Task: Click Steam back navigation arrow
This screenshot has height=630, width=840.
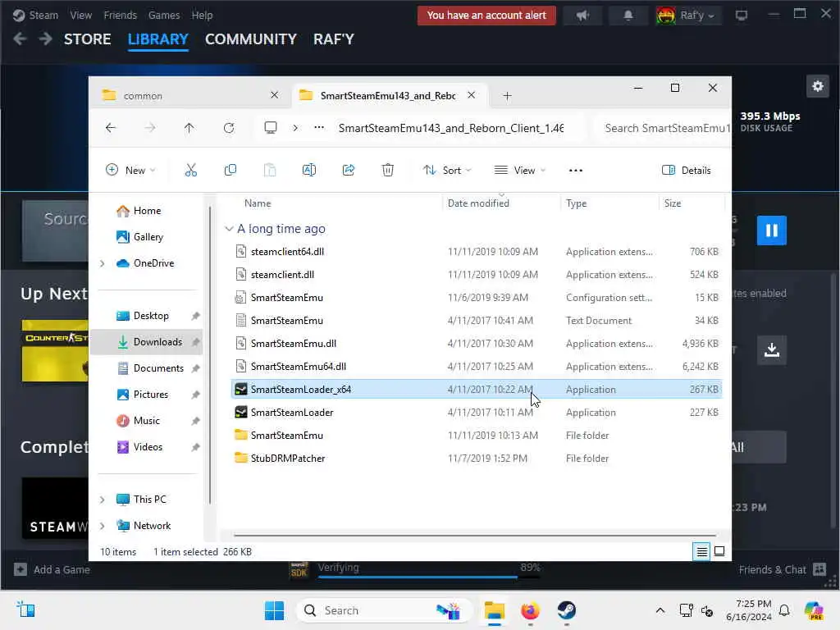Action: 20,39
